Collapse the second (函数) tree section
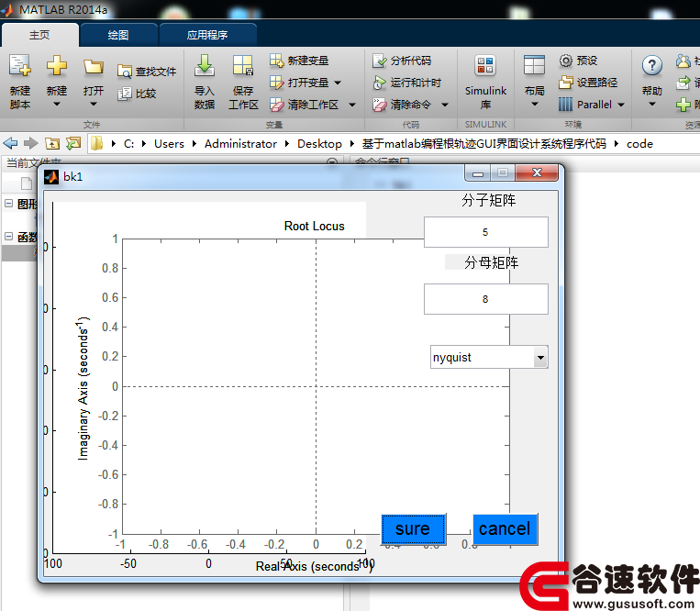The width and height of the screenshot is (700, 611). click(8, 237)
